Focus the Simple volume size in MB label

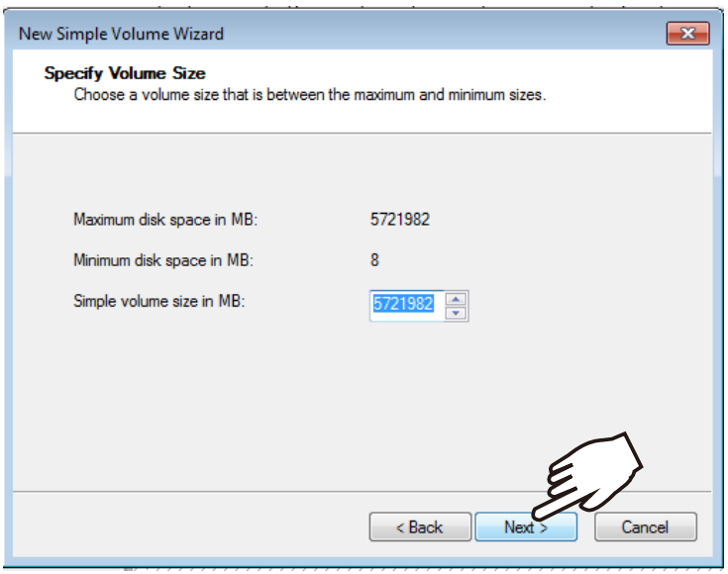[x=158, y=301]
